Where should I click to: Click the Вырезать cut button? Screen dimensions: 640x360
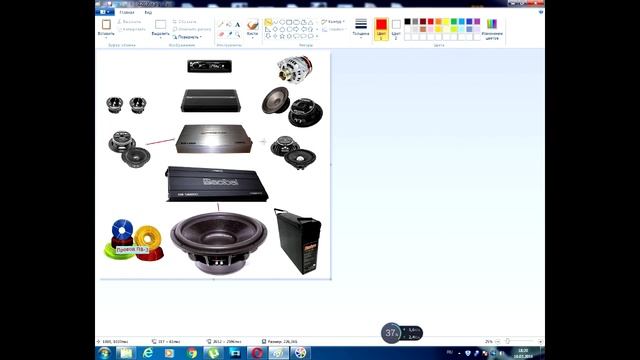[129, 22]
